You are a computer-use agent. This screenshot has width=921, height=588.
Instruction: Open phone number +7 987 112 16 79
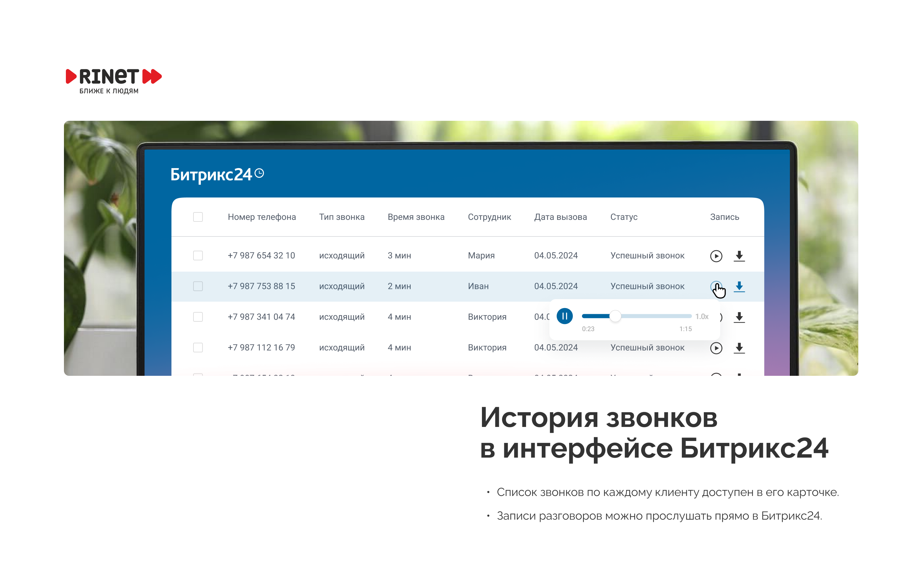tap(261, 347)
